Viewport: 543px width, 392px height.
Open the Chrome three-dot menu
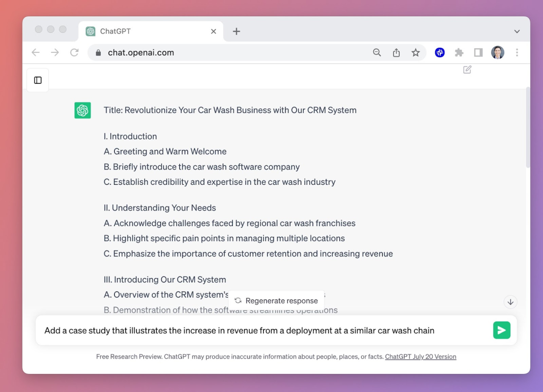(x=517, y=52)
